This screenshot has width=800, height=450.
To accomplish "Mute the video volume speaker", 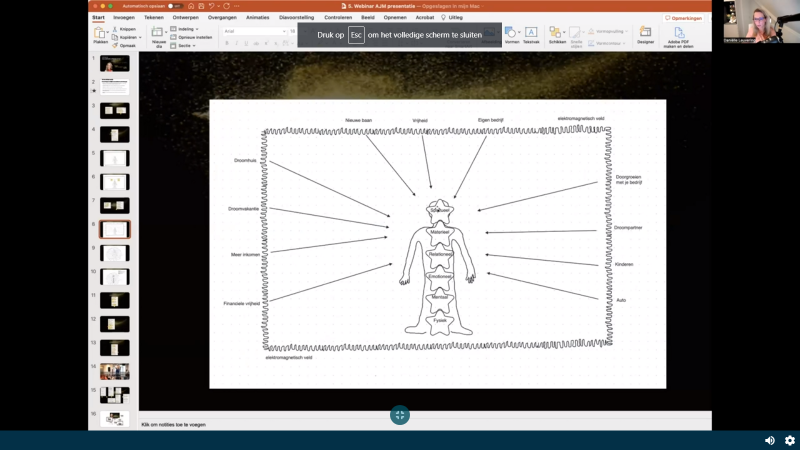I will pos(769,440).
